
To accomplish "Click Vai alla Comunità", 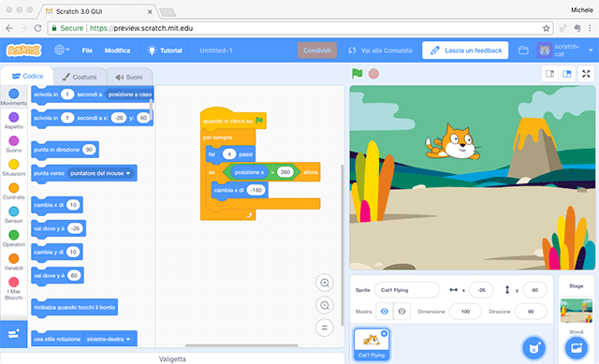I will tap(381, 51).
